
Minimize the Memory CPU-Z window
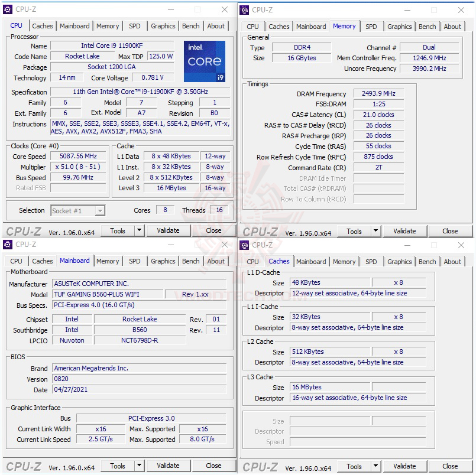[x=407, y=10]
